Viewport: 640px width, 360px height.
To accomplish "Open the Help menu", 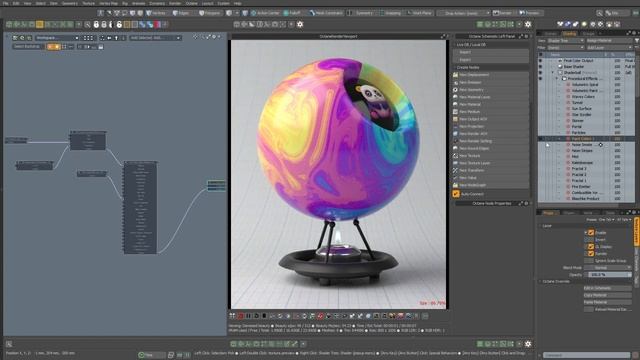I will point(238,3).
